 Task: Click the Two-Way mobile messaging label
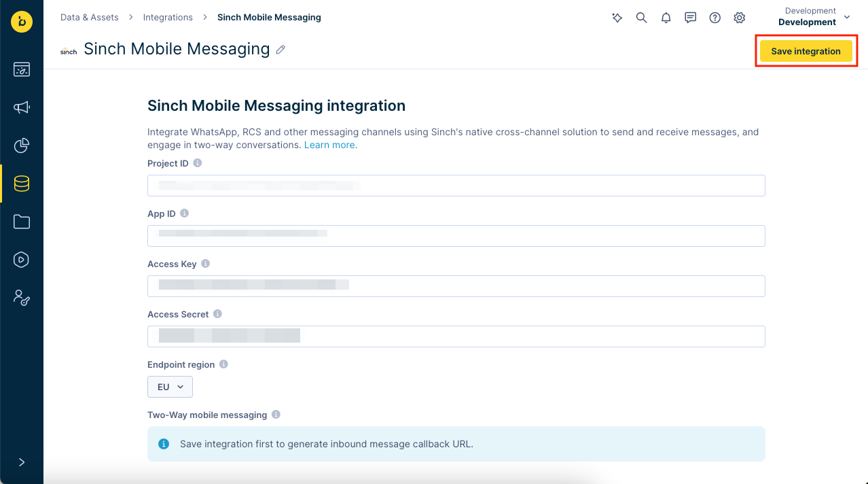207,415
